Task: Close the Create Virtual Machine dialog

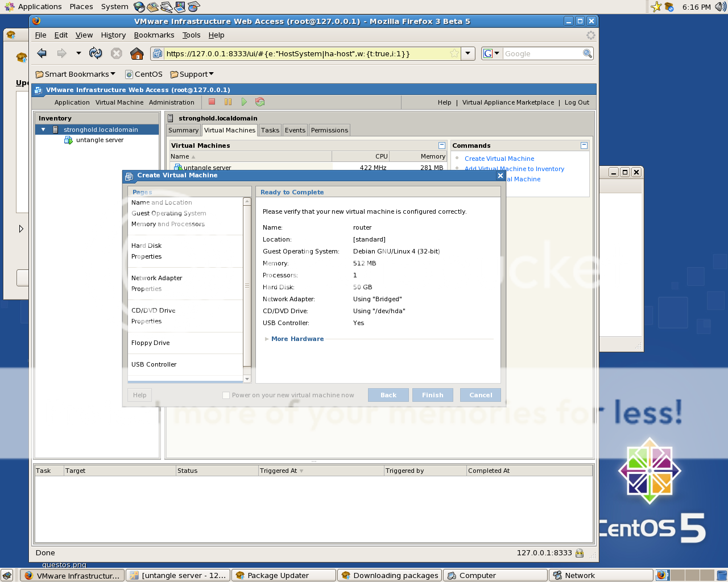Action: [500, 176]
